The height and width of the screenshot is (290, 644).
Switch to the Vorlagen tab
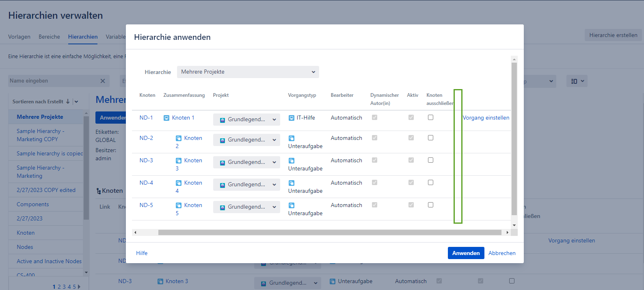click(x=19, y=37)
